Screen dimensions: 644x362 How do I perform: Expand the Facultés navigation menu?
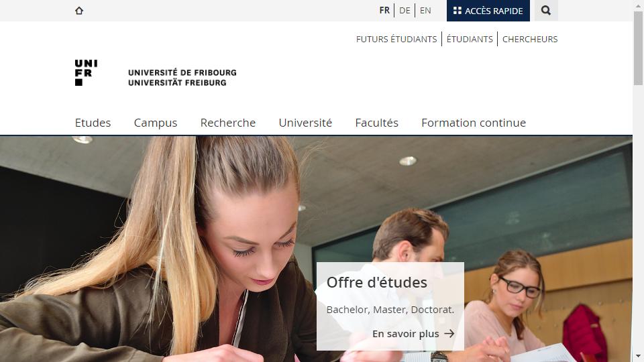pos(376,123)
